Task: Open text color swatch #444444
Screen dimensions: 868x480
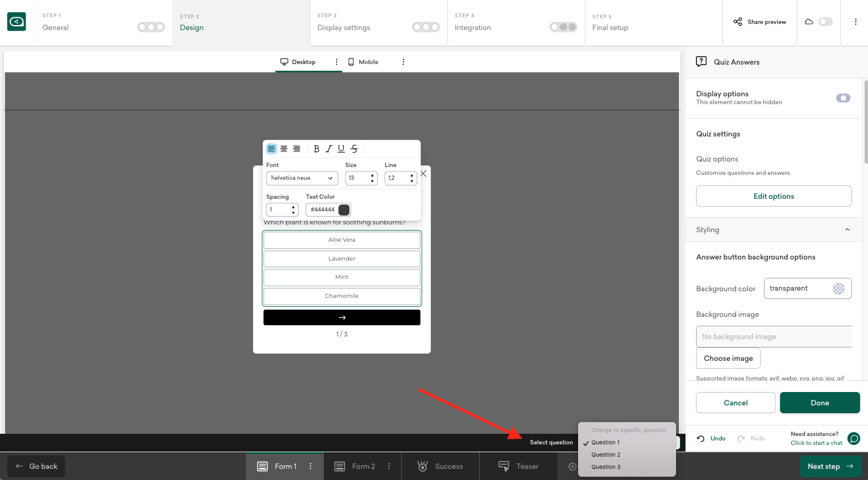Action: coord(344,210)
